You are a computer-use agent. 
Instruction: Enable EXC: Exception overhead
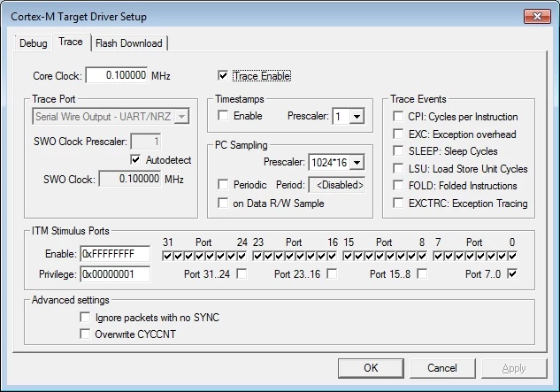pyautogui.click(x=398, y=134)
